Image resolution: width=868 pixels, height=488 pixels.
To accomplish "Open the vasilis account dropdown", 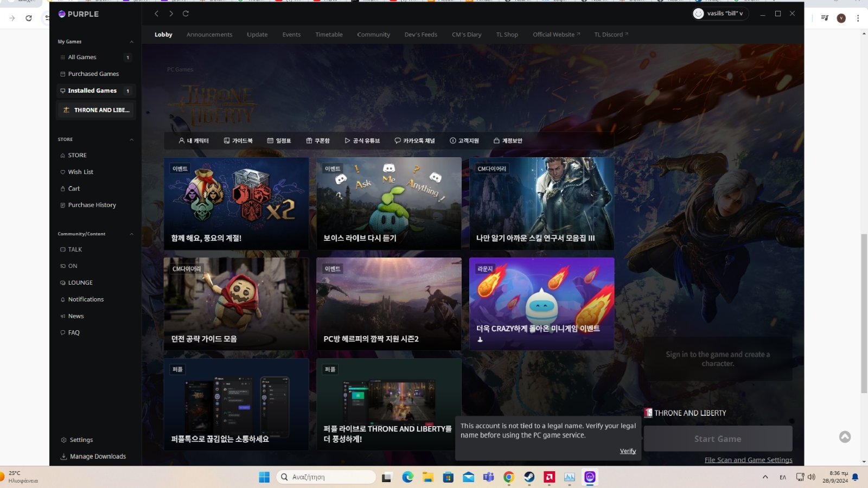I will pos(720,14).
